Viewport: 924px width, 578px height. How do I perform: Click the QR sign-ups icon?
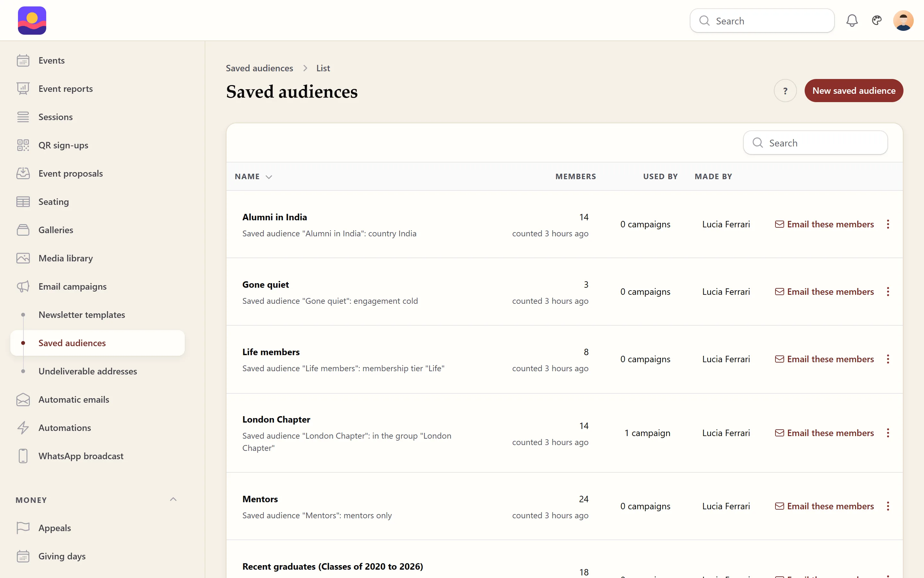(x=23, y=145)
